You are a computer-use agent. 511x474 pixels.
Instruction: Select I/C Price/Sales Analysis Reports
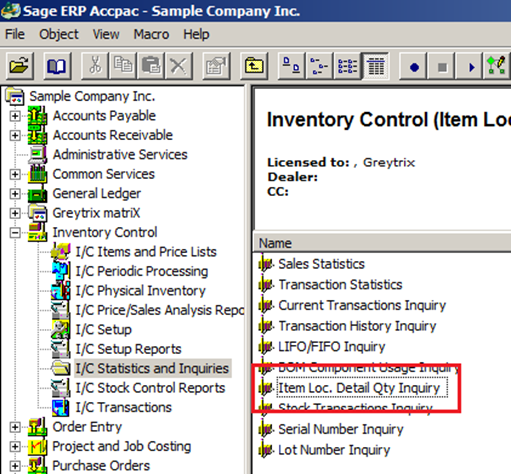point(160,310)
